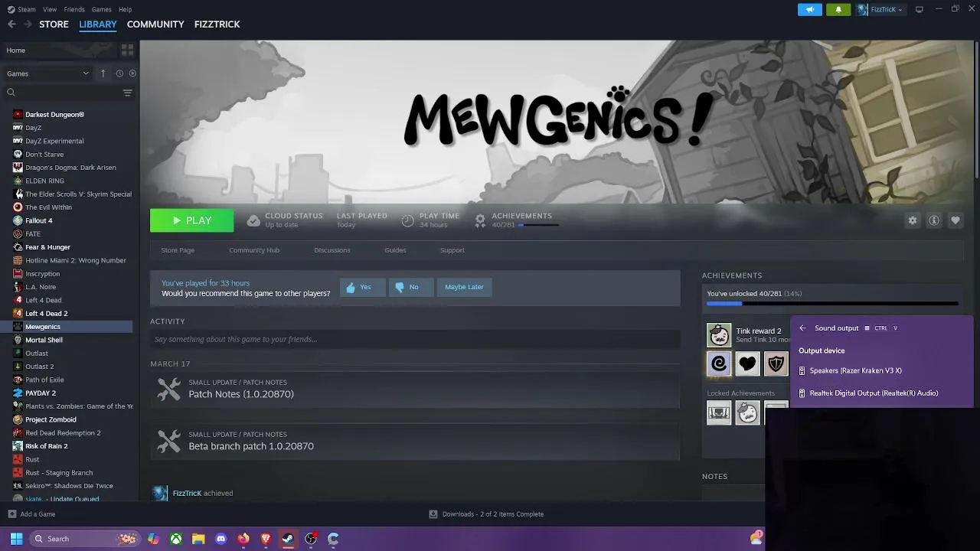The height and width of the screenshot is (551, 980).
Task: Open Discord from the taskbar
Action: point(221,539)
